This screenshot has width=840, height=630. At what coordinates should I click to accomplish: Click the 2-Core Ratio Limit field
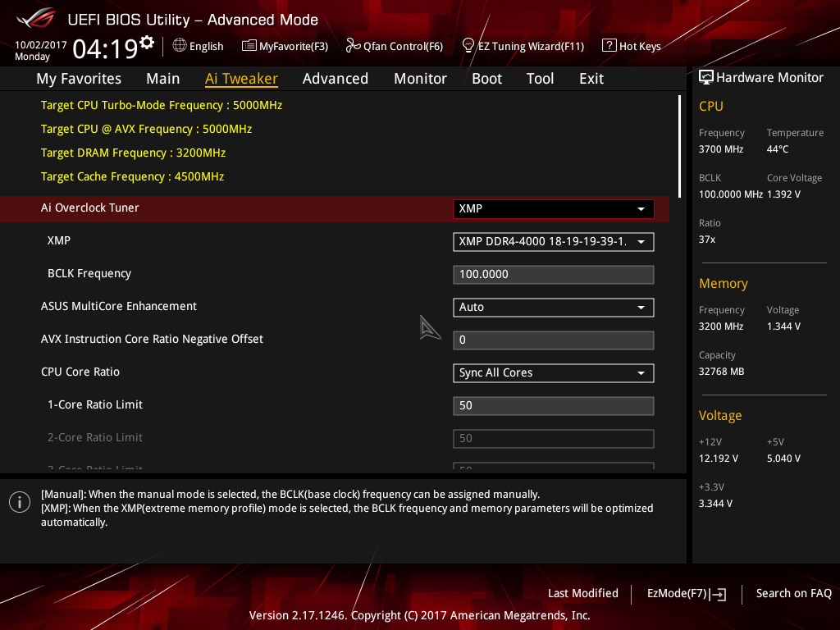[x=554, y=438]
